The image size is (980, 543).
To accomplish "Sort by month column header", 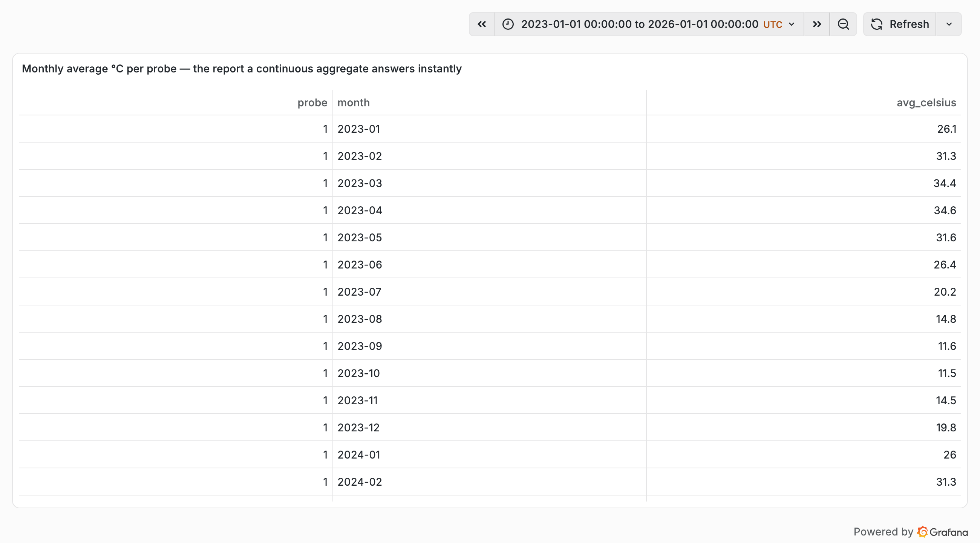I will (x=354, y=103).
